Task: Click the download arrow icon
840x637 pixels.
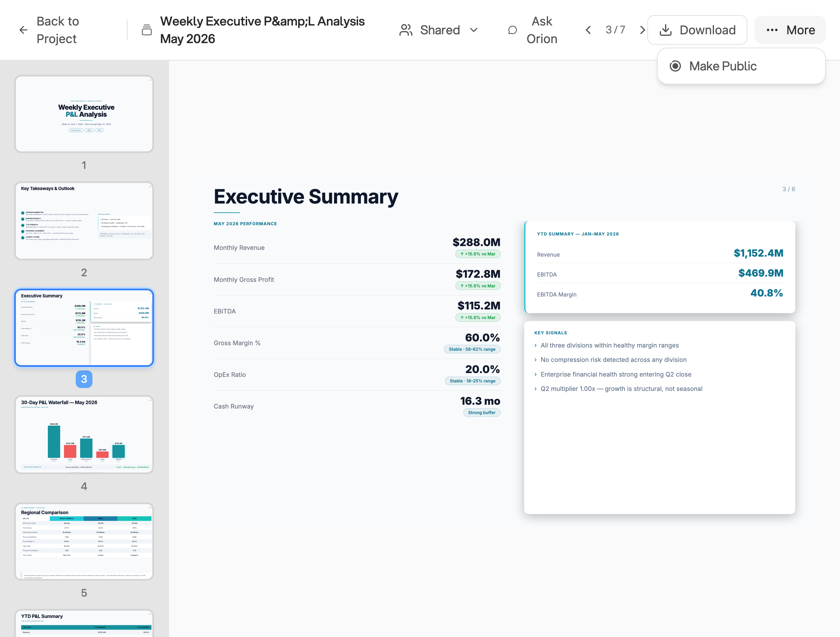Action: [x=665, y=30]
